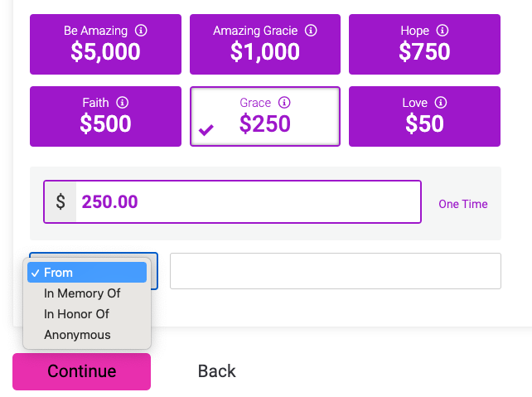
Task: Go Back to the previous step
Action: click(x=217, y=371)
